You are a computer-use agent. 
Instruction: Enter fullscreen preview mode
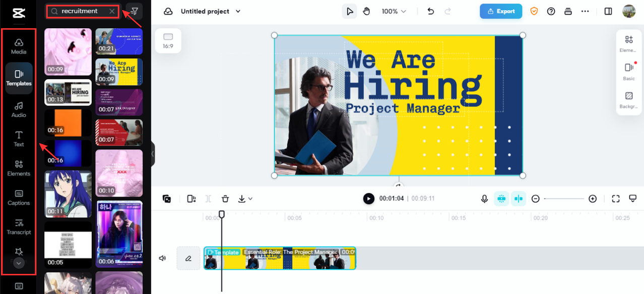(616, 199)
